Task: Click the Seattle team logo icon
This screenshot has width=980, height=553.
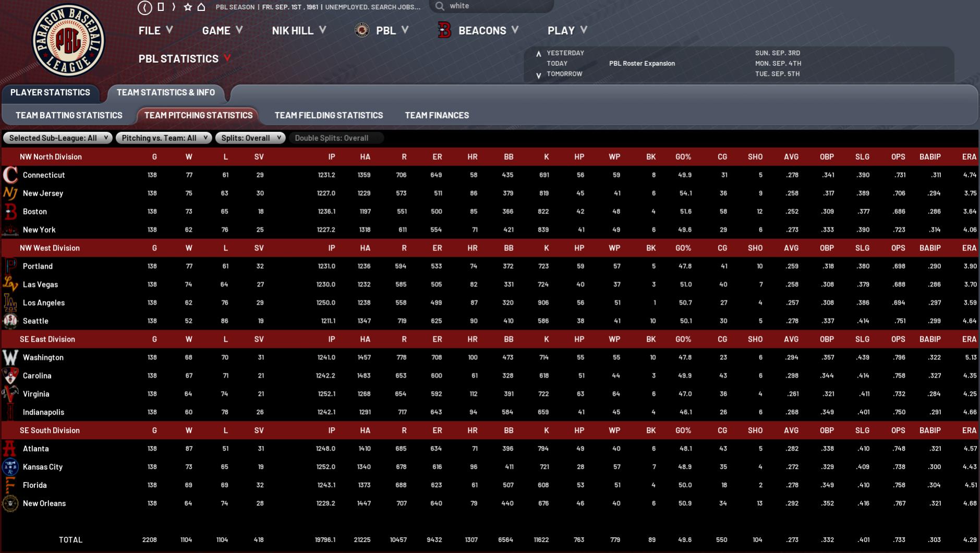Action: point(10,321)
